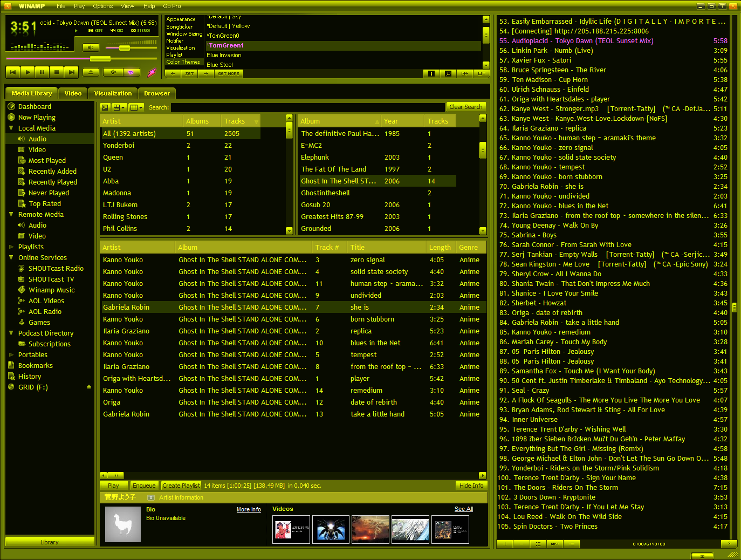Open the first video thumbnail
Image resolution: width=741 pixels, height=560 pixels.
291,529
